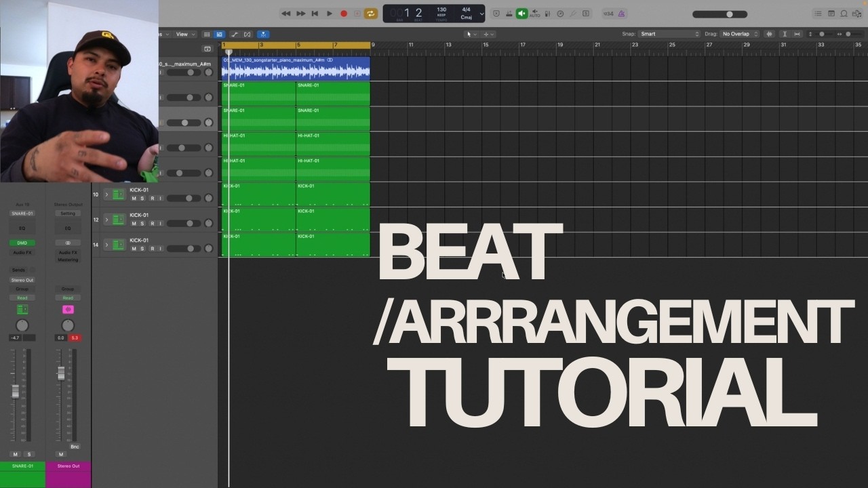Toggle the blue Catch Playhead button
This screenshot has height=488, width=868.
point(263,34)
